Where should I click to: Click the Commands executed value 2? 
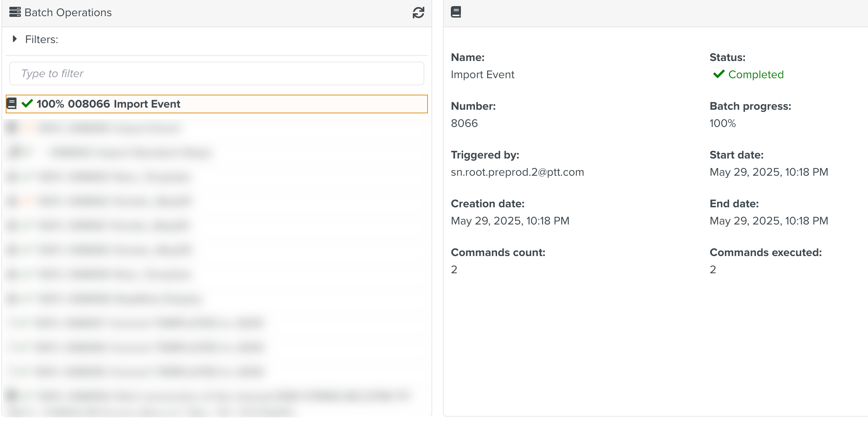tap(713, 270)
